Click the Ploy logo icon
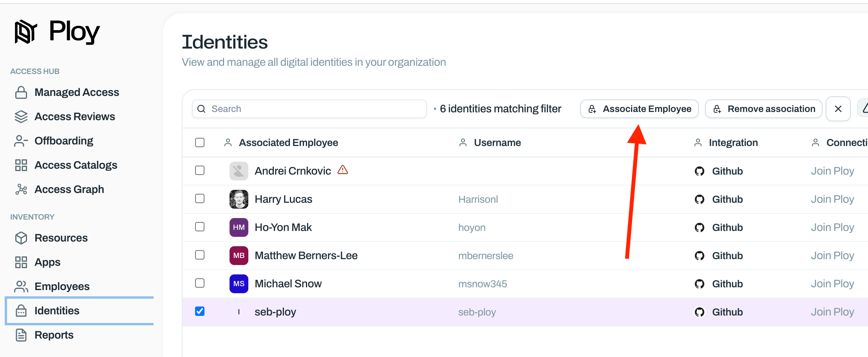Screen dimensions: 868x357 [26, 32]
